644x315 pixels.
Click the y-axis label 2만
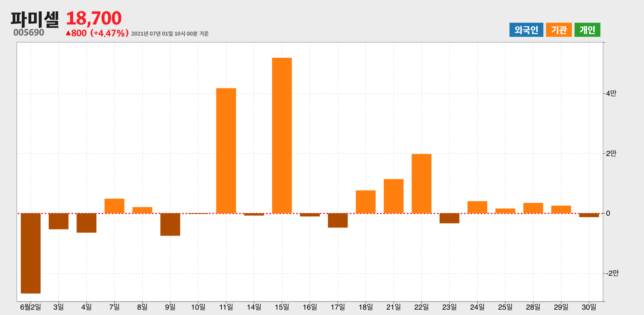[611, 153]
